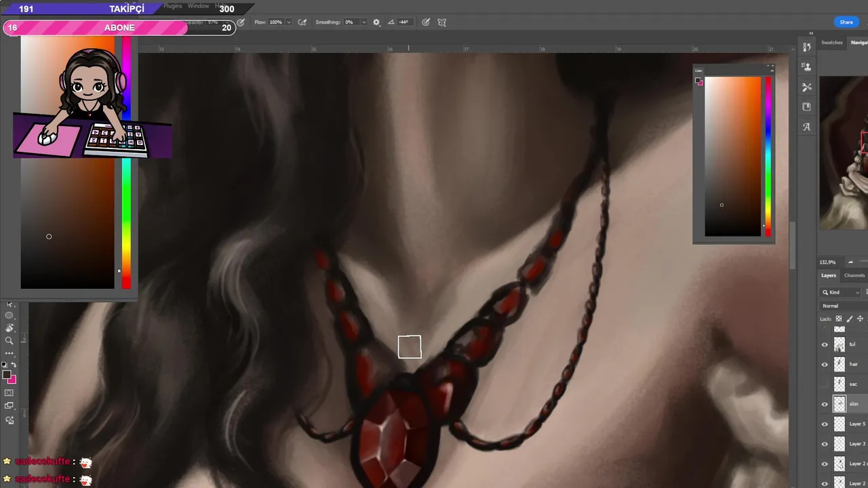
Task: Hide the hair layer
Action: [825, 364]
